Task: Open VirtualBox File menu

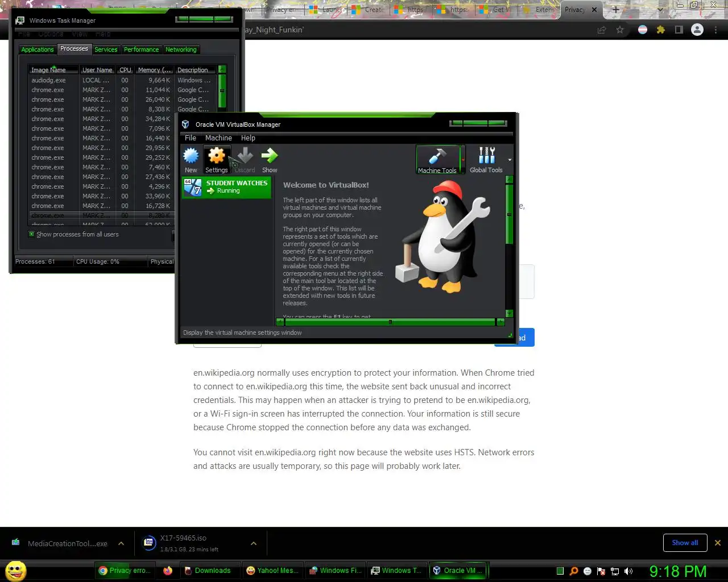Action: [x=191, y=138]
